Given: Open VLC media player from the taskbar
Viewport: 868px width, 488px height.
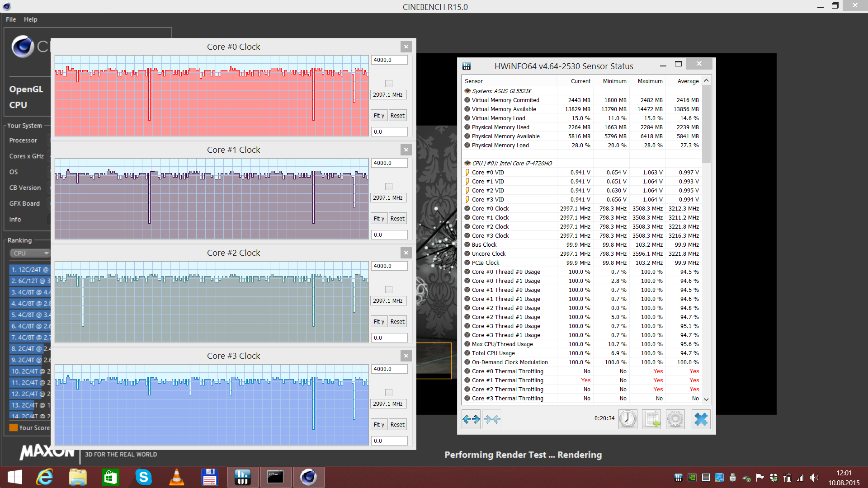Looking at the screenshot, I should (176, 477).
